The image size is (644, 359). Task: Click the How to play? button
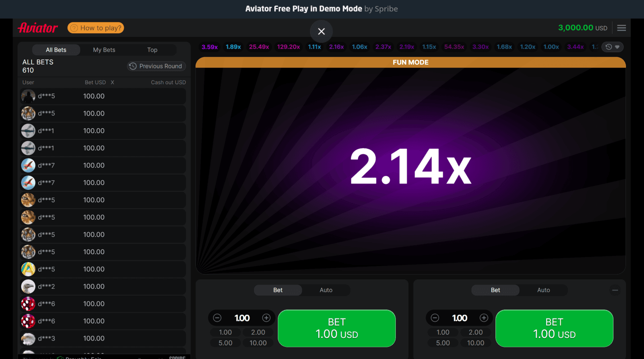coord(95,28)
